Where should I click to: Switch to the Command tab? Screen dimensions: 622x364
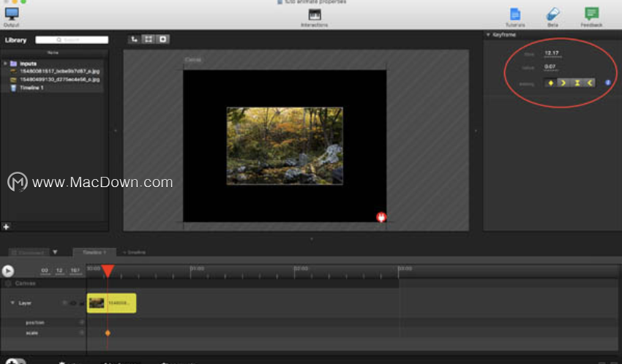pos(29,252)
